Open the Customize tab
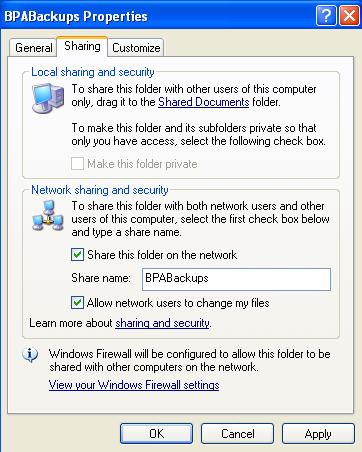 tap(136, 48)
